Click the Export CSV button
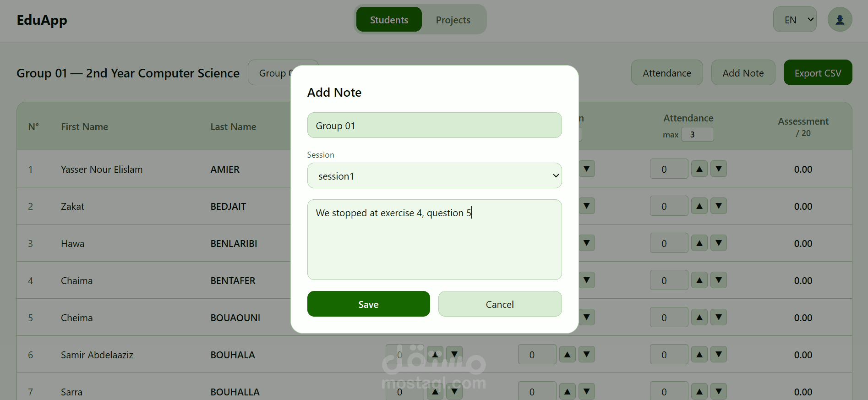 coord(818,73)
